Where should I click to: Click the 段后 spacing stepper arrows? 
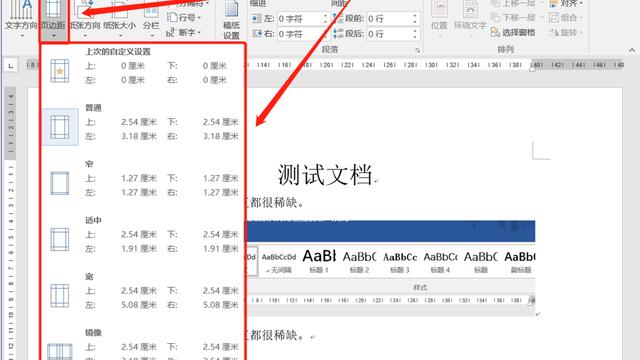pyautogui.click(x=415, y=34)
